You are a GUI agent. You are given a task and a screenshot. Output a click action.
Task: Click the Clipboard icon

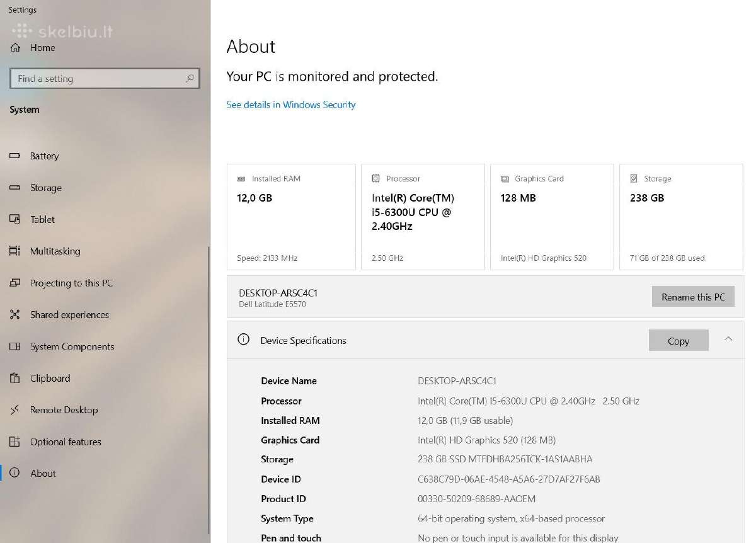pyautogui.click(x=15, y=378)
